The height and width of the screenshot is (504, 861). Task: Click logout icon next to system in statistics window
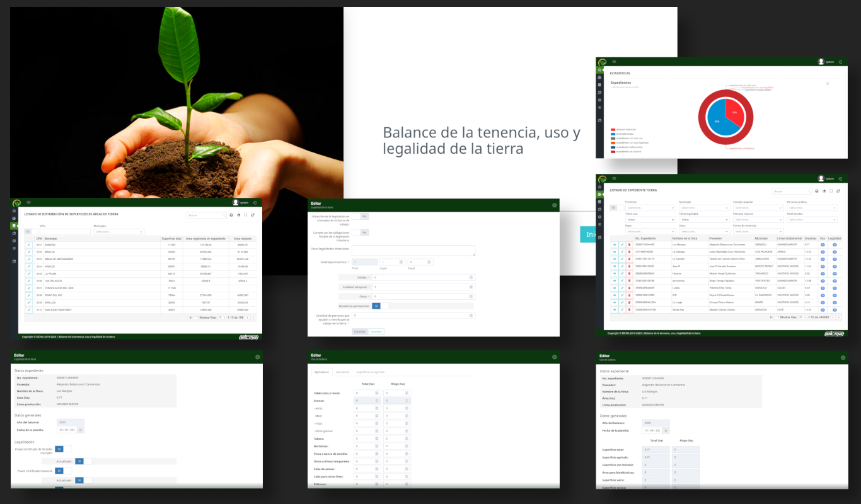click(840, 62)
